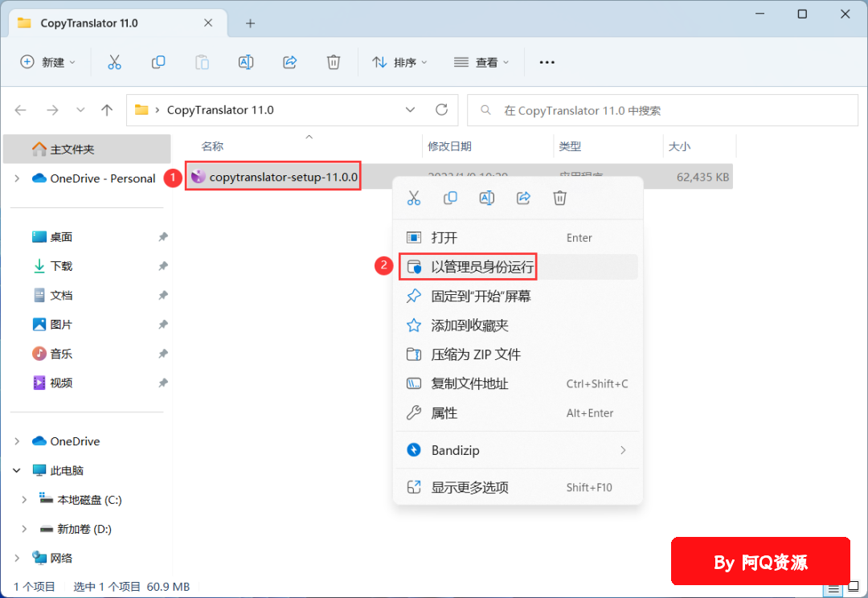Select the CopyTranslator 11.0 tab
This screenshot has height=598, width=868.
118,23
